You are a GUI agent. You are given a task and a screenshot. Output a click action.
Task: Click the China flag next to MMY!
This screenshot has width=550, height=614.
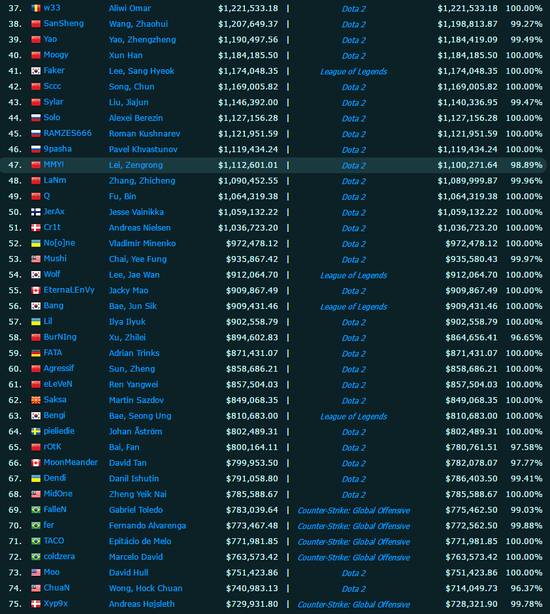[36, 165]
